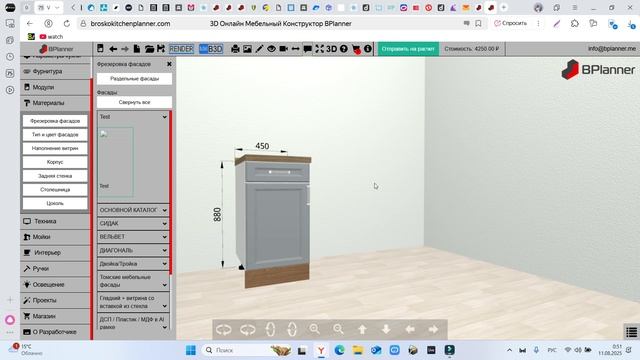Open the Техника menu section
Viewport: 640px width, 360px height.
pyautogui.click(x=55, y=221)
